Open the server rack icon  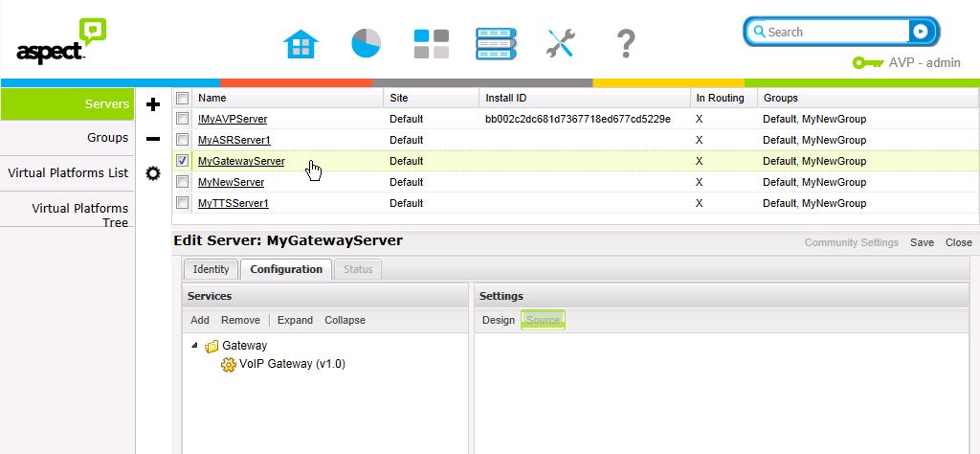point(496,43)
